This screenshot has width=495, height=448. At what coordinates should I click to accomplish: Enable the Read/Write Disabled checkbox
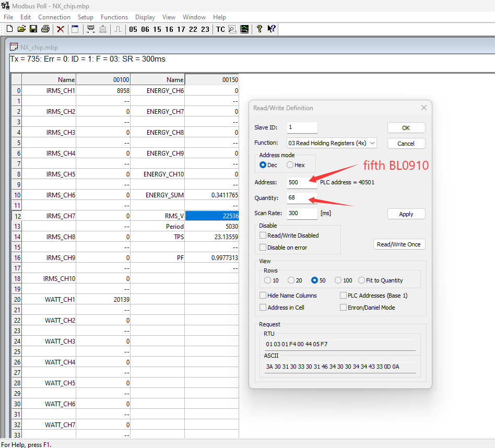263,235
